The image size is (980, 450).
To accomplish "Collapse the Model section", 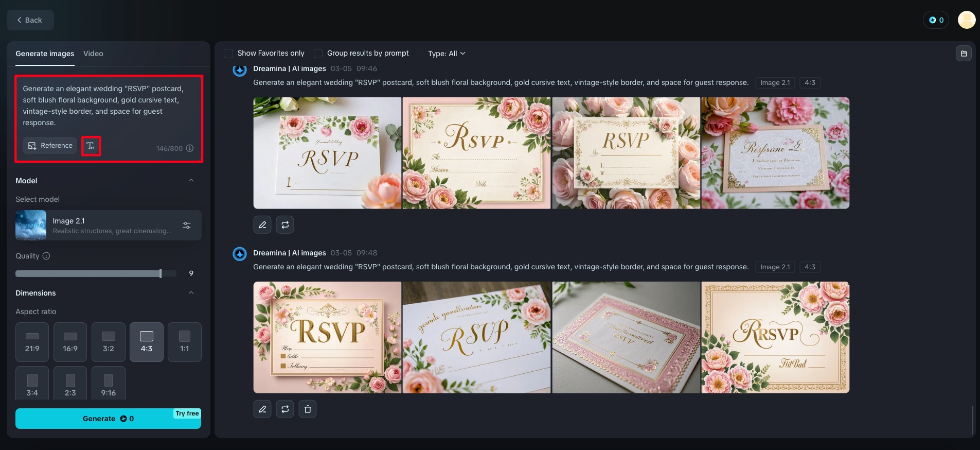I will point(191,181).
